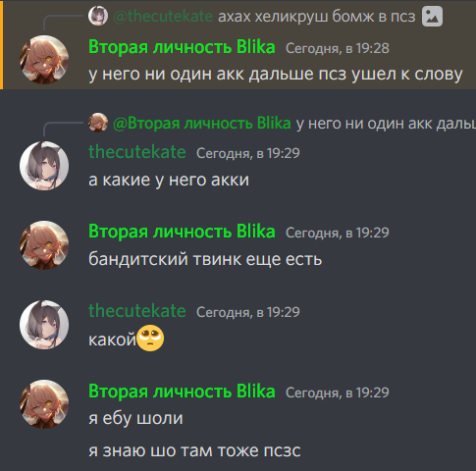Jump to replied message ахах хеликруш бомж в псз
Image resolution: width=476 pixels, height=471 pixels.
pyautogui.click(x=317, y=16)
